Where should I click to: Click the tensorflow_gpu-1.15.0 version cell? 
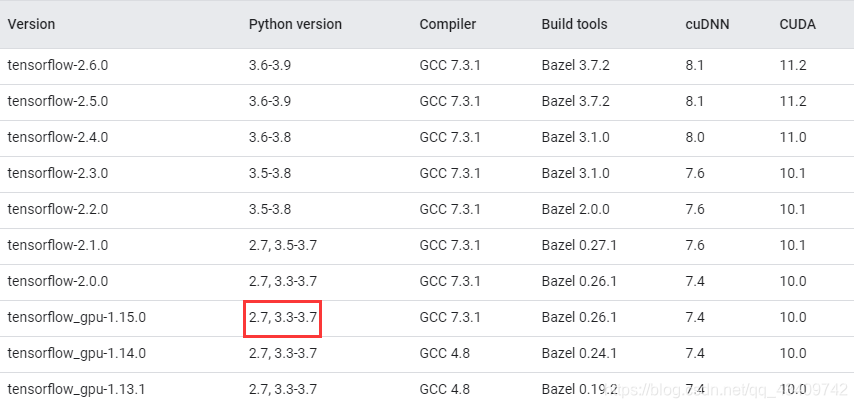[x=77, y=317]
